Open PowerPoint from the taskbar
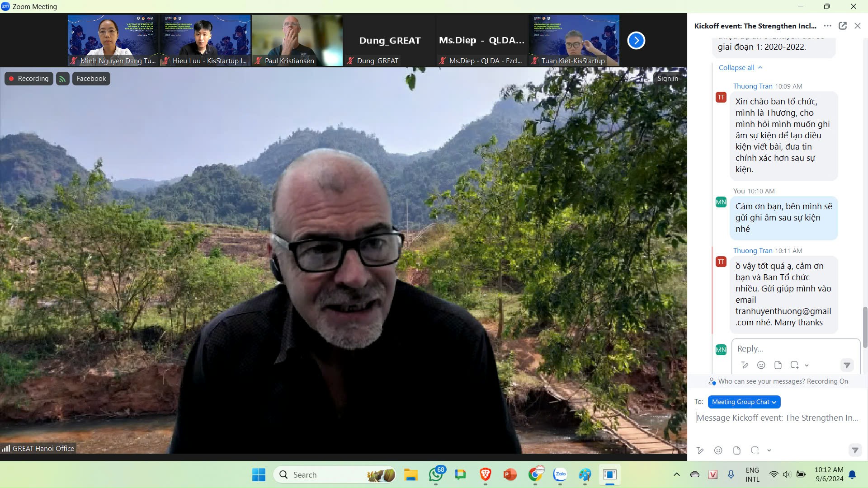This screenshot has width=868, height=488. tap(510, 474)
